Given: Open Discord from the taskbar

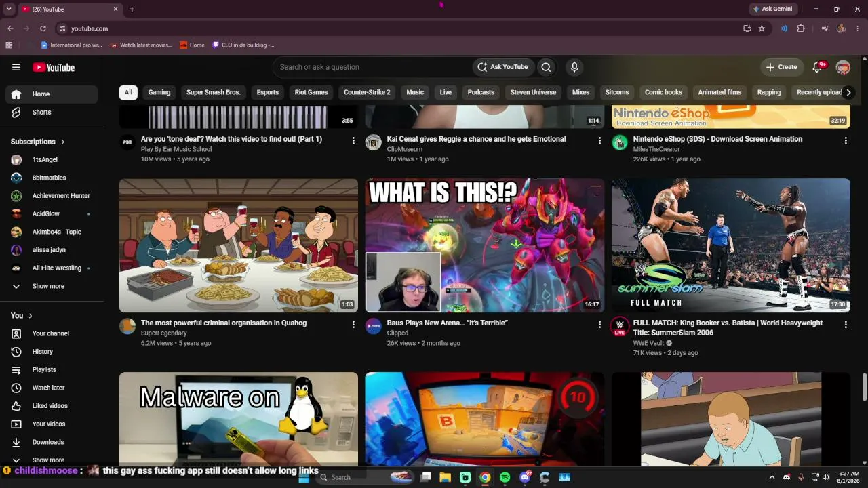Looking at the screenshot, I should 525,477.
